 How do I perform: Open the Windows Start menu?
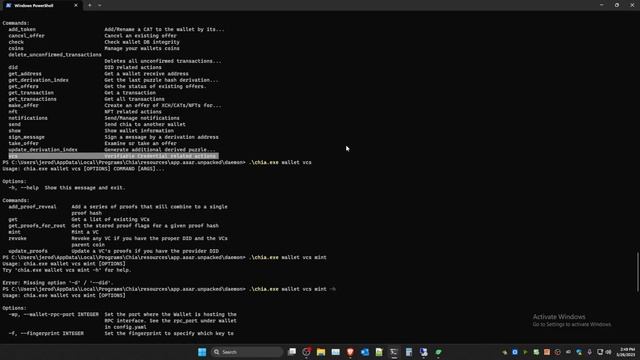click(202, 352)
